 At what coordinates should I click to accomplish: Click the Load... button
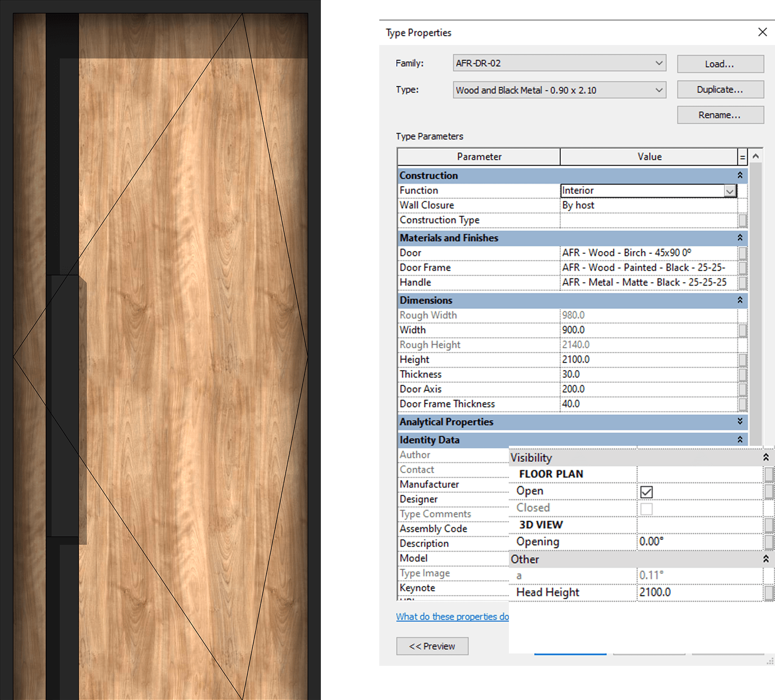tap(720, 64)
